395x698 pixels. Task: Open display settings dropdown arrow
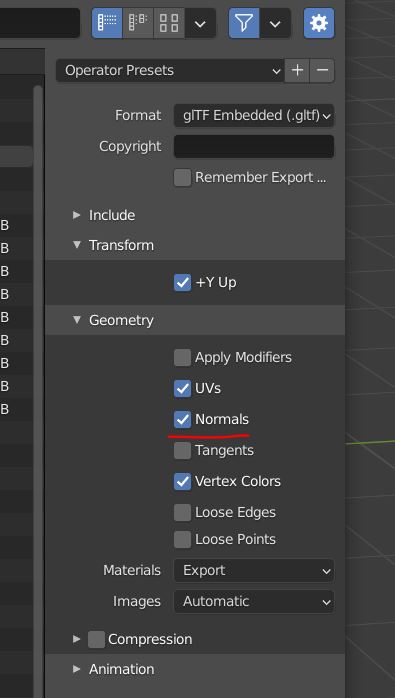tap(200, 23)
